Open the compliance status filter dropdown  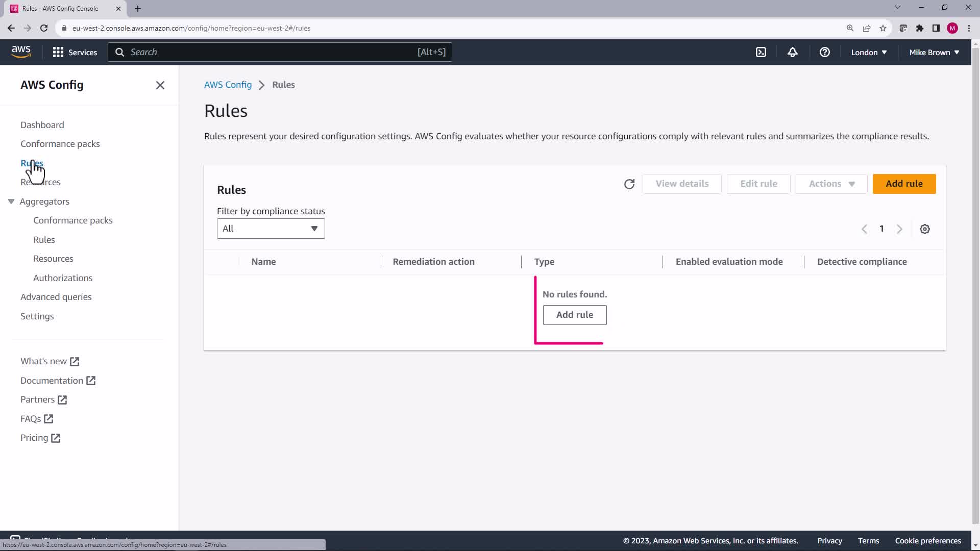coord(271,229)
